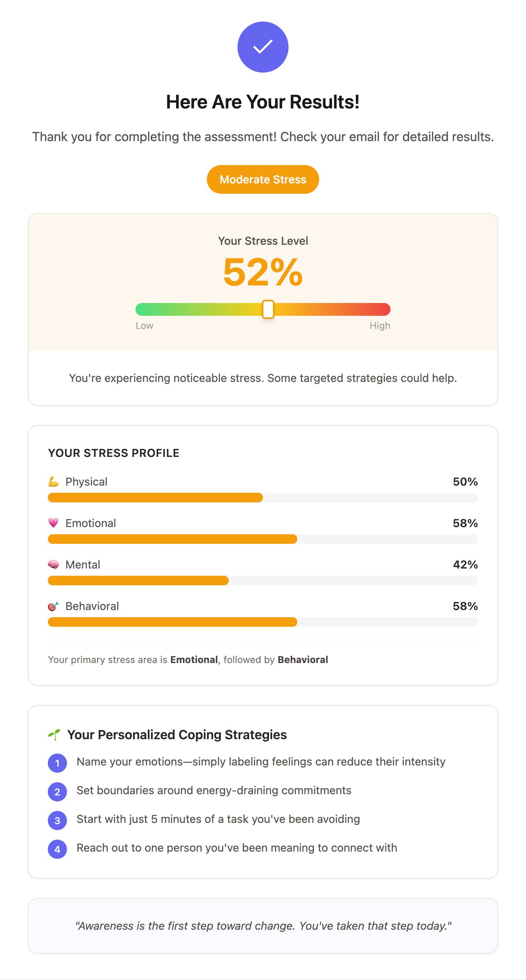Click the Moderate Stress badge
This screenshot has width=526, height=980.
tap(263, 179)
